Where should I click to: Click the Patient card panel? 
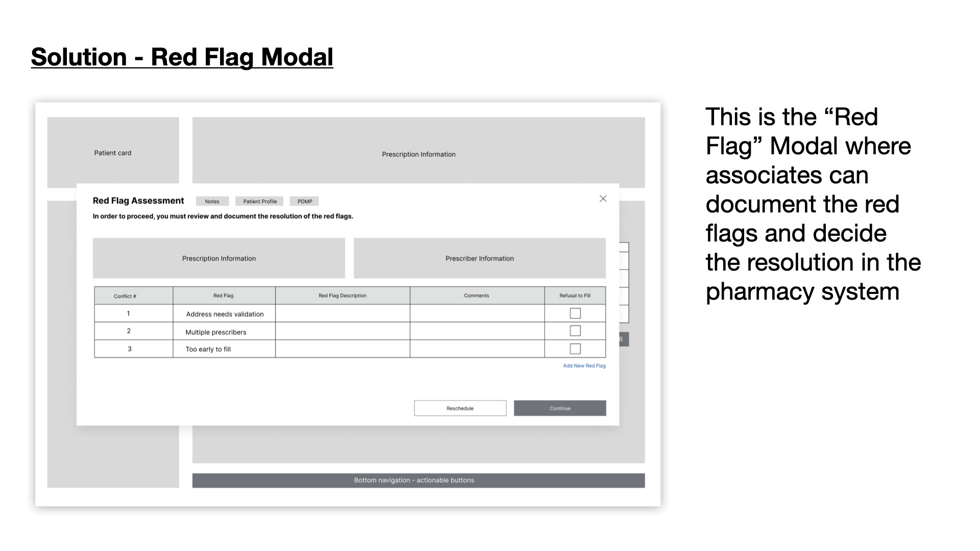tap(113, 153)
